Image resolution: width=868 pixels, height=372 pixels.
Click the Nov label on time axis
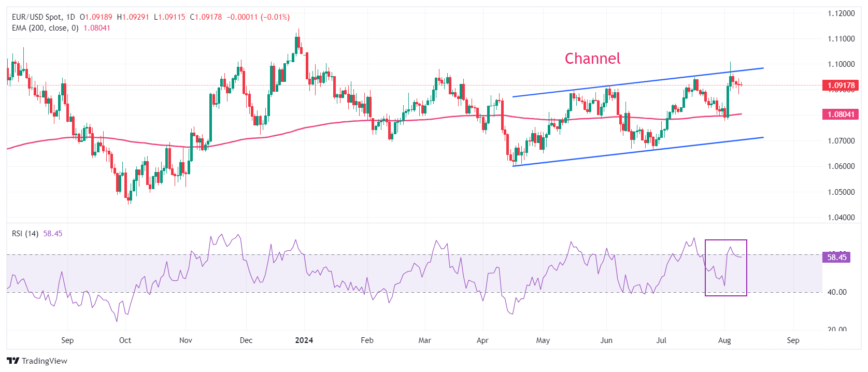[x=186, y=340]
